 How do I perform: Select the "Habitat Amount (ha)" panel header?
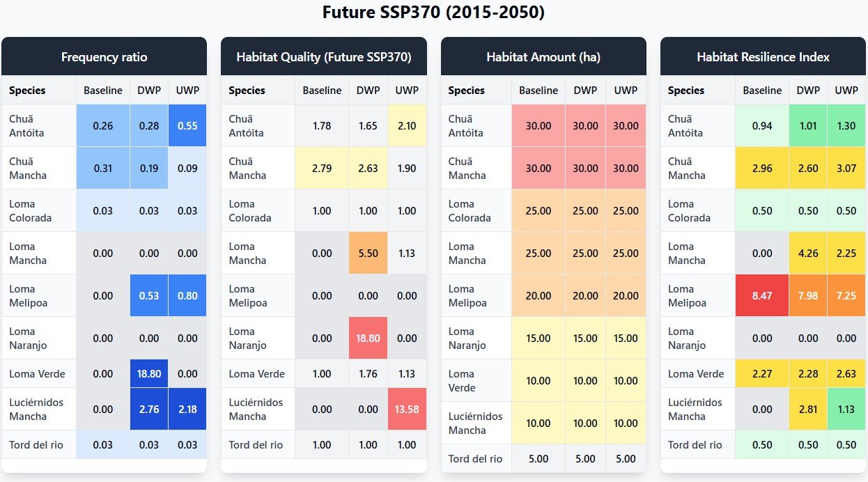543,57
